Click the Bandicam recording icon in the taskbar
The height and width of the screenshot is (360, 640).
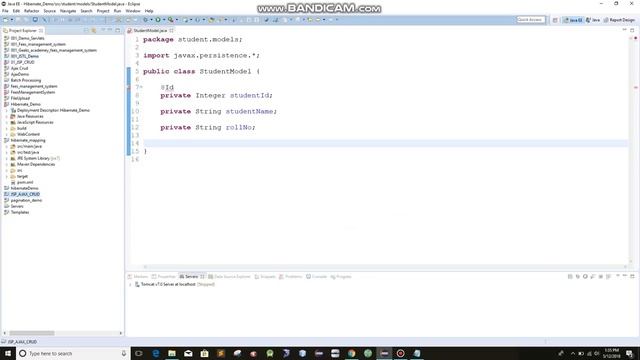[400, 353]
